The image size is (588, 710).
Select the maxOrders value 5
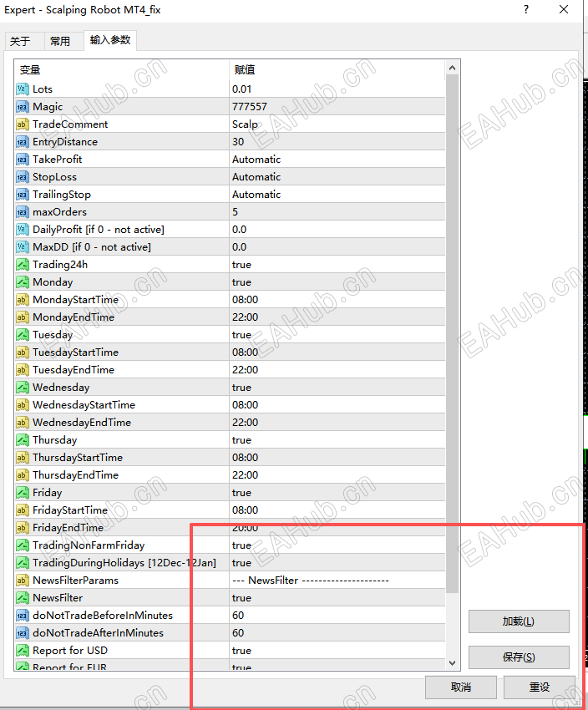[x=235, y=212]
